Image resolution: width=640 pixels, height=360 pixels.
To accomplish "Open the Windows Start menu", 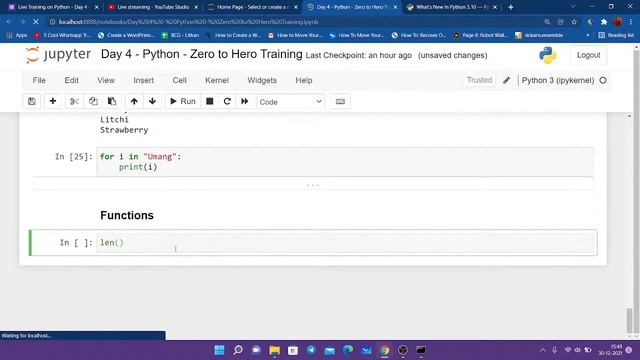I will pos(219,350).
